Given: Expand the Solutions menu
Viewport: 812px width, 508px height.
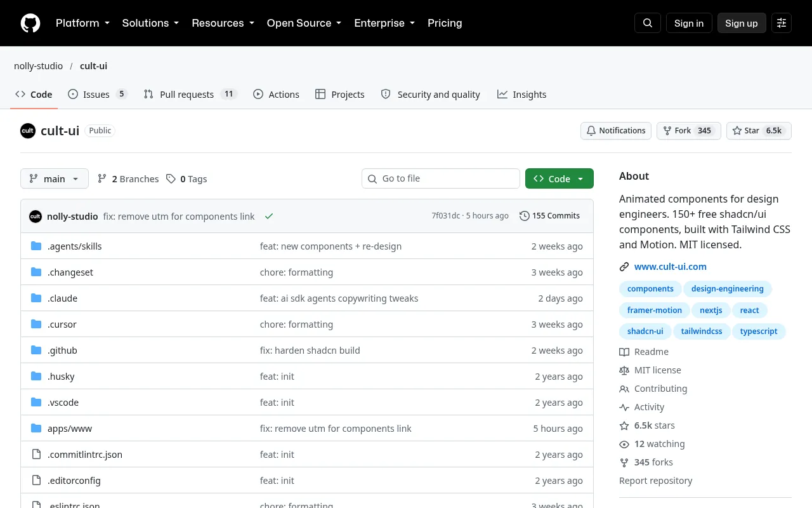Looking at the screenshot, I should coord(150,23).
